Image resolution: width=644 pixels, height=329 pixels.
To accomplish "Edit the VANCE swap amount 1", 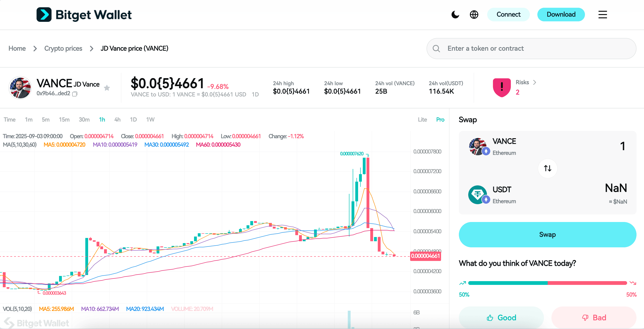I will tap(622, 146).
